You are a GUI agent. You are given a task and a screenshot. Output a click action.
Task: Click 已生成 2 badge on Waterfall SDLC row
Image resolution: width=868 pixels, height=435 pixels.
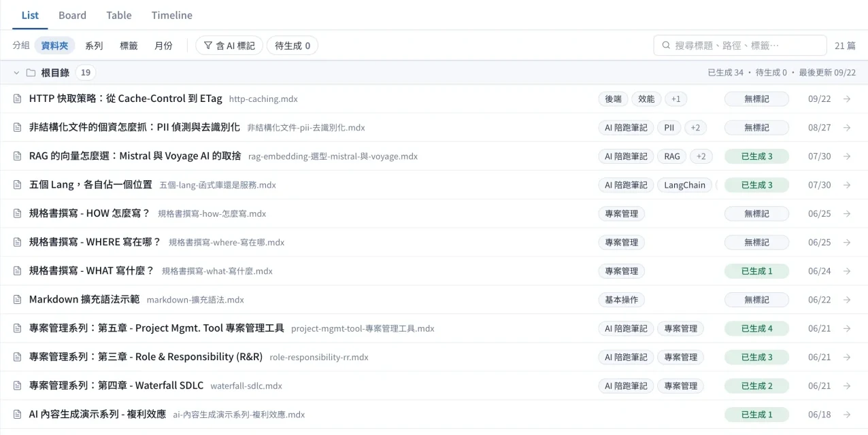click(x=756, y=386)
